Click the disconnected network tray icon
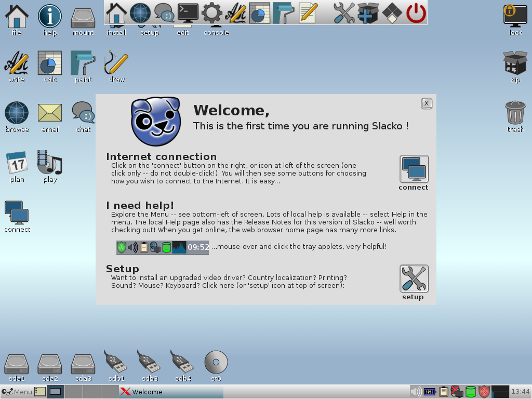The width and height of the screenshot is (532, 399). pos(457,392)
